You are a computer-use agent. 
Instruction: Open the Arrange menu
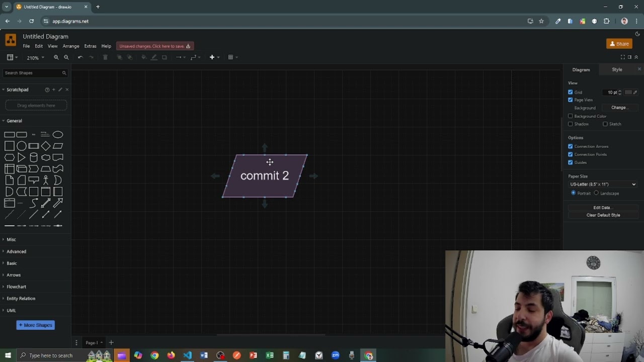point(71,46)
